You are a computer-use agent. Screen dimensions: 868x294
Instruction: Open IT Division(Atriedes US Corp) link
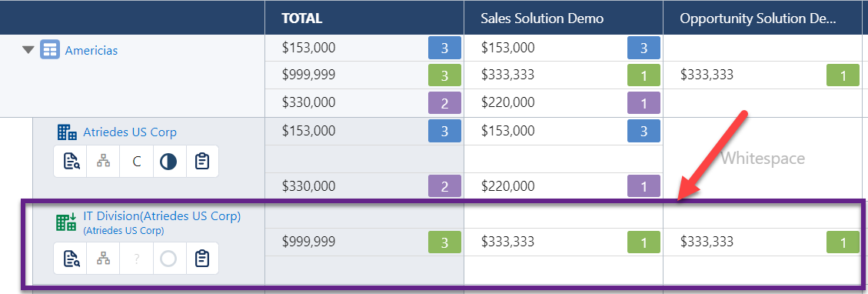162,216
